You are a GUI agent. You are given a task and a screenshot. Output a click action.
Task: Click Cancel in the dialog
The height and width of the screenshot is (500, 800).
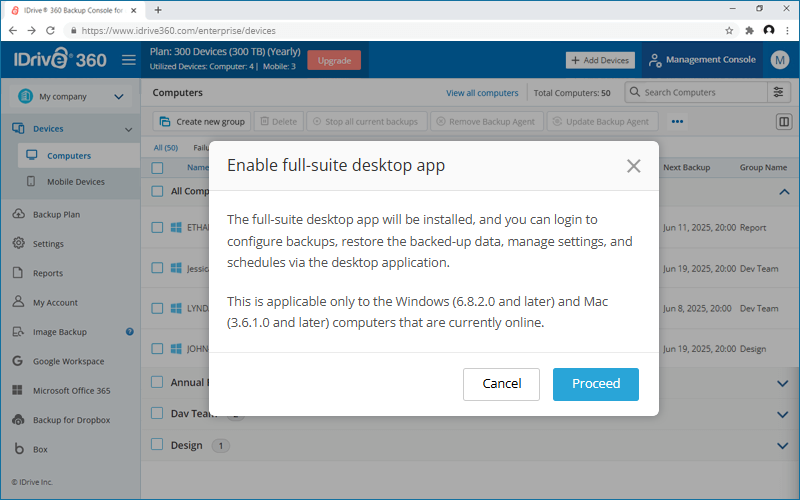(x=501, y=384)
